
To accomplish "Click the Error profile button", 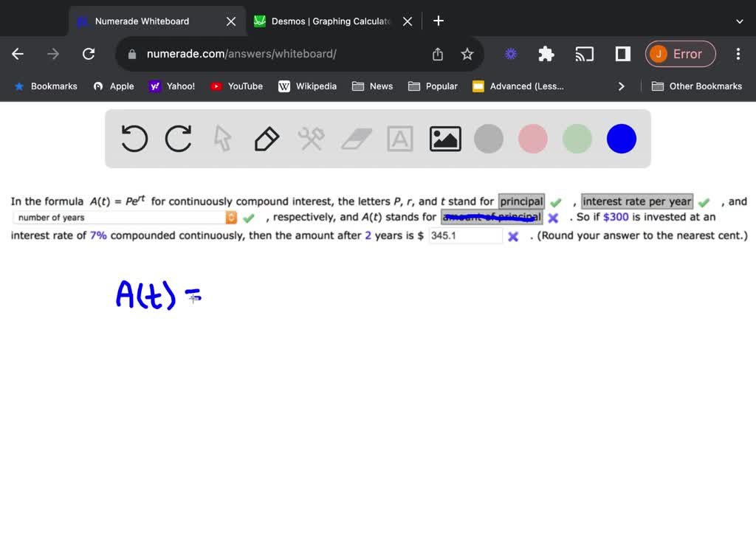I will [x=680, y=54].
